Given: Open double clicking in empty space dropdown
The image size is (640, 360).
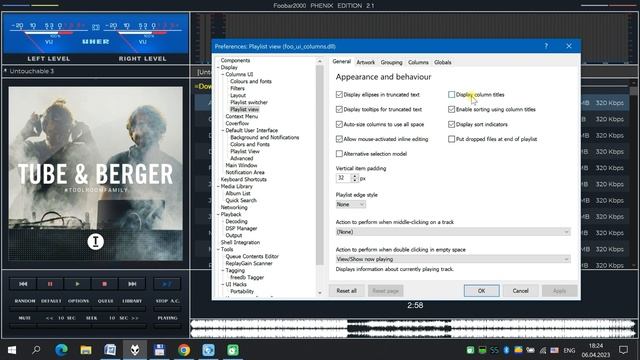Looking at the screenshot, I should pyautogui.click(x=453, y=259).
